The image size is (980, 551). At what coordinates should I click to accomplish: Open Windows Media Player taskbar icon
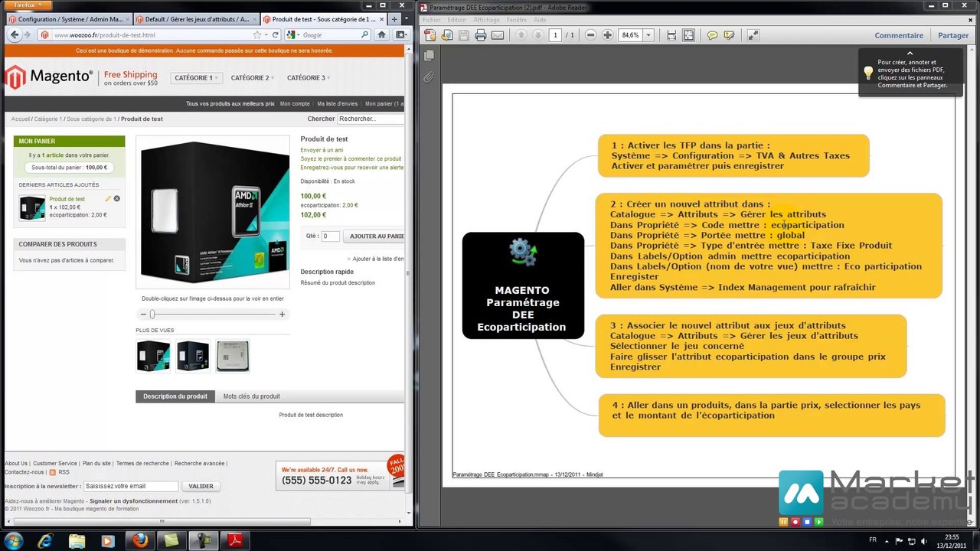pyautogui.click(x=107, y=541)
